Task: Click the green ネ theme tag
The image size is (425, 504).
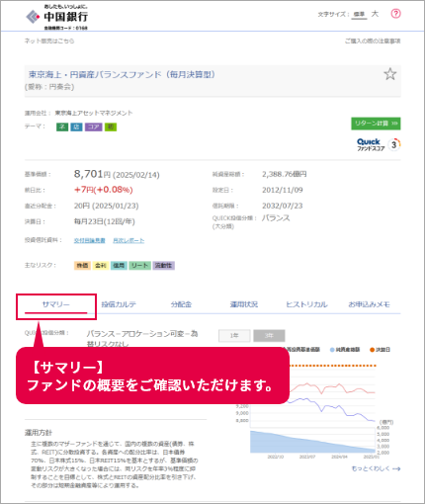Action: (62, 126)
